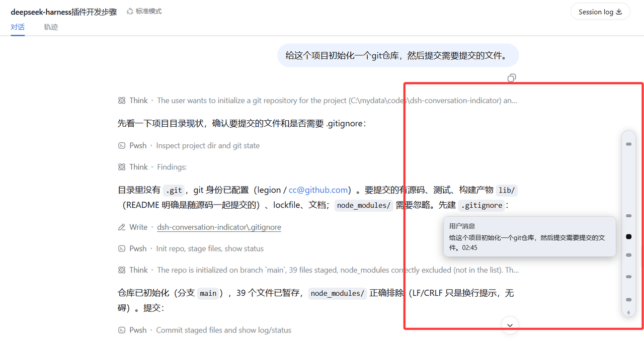Open the cc@github.com email link
The width and height of the screenshot is (644, 341).
point(318,190)
